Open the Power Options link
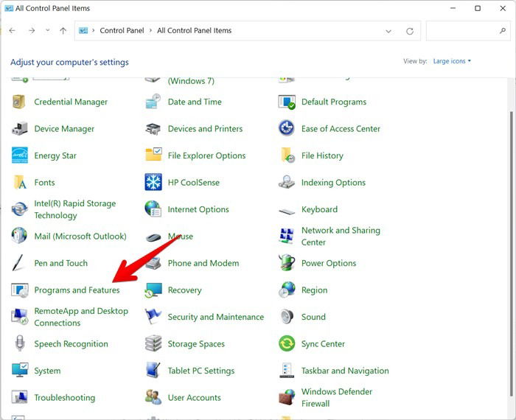This screenshot has height=420, width=516. (329, 263)
